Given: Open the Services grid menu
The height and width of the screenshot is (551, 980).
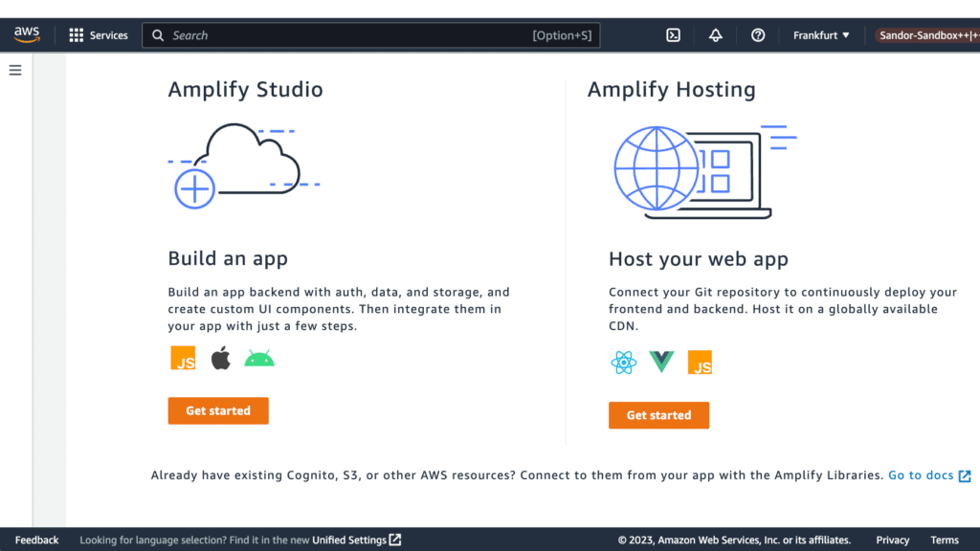Looking at the screenshot, I should 77,35.
